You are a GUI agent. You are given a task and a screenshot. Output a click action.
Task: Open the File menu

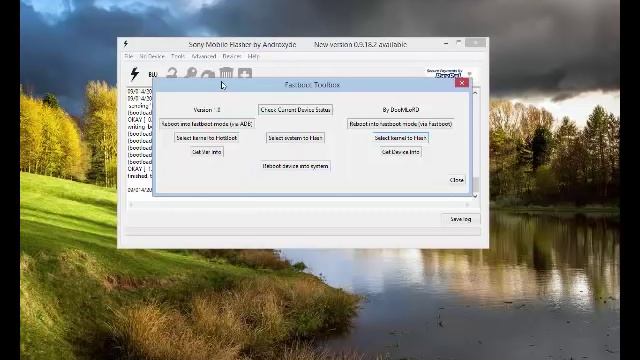point(129,56)
